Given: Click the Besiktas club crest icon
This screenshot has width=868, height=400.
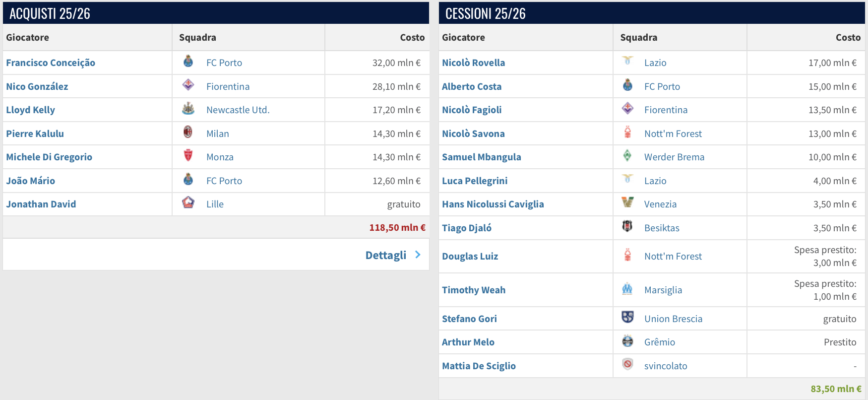Looking at the screenshot, I should pyautogui.click(x=627, y=226).
